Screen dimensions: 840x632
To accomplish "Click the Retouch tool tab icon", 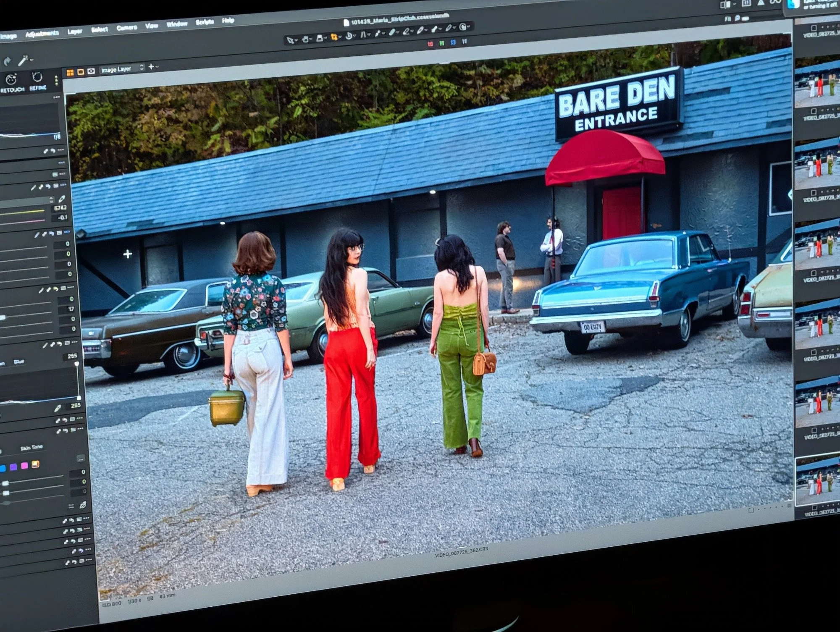I will click(11, 79).
